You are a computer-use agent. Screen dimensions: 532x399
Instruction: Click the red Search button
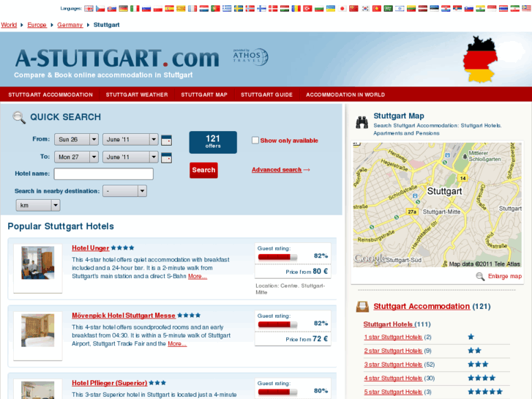(203, 170)
